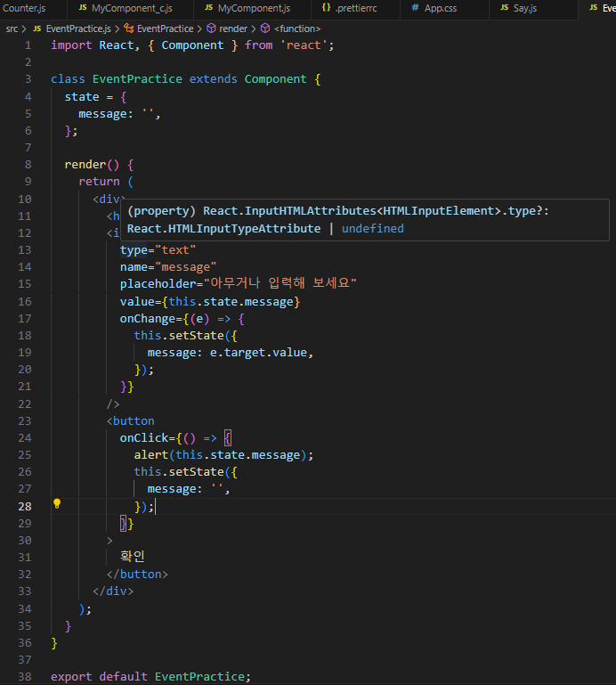Click the placeholder Korean string on line 15
Image resolution: width=616 pixels, height=685 pixels.
[280, 283]
